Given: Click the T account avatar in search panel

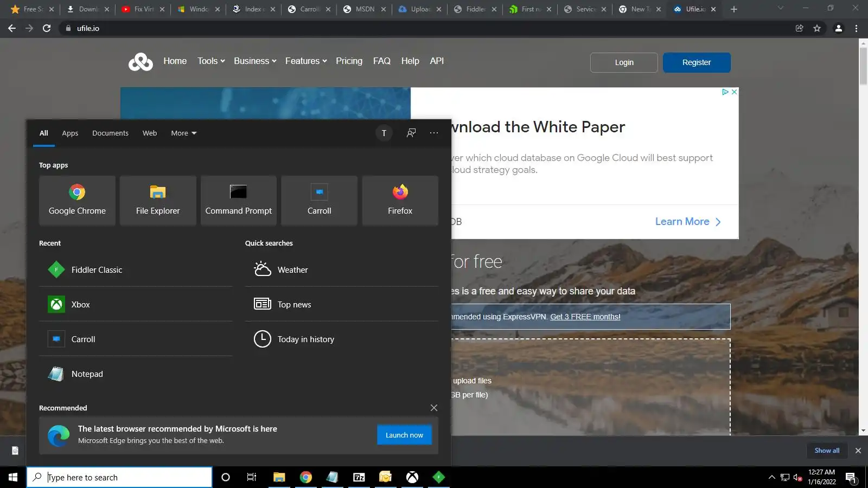Looking at the screenshot, I should pos(384,133).
